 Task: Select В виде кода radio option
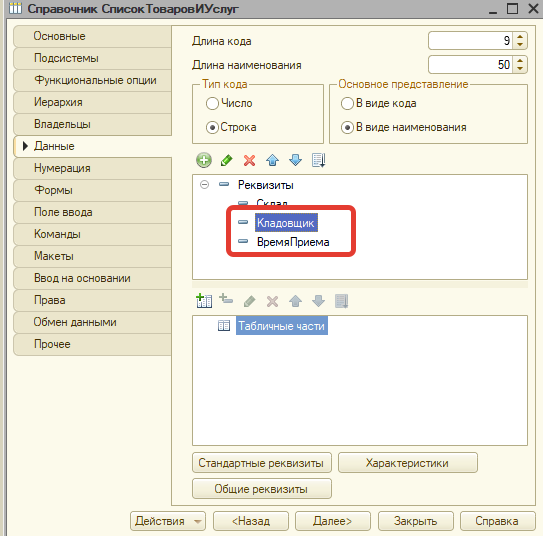point(347,103)
